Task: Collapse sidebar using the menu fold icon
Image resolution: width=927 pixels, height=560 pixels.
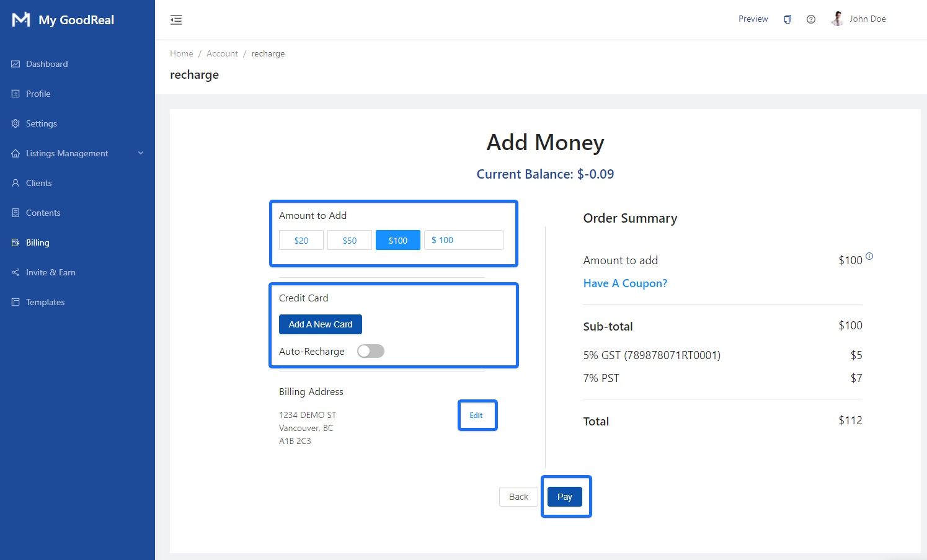Action: click(176, 20)
